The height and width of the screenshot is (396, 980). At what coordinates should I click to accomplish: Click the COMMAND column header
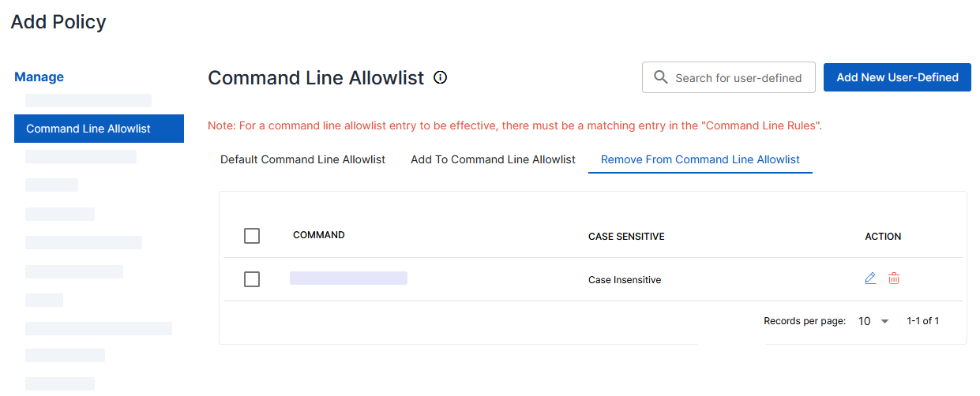[318, 235]
